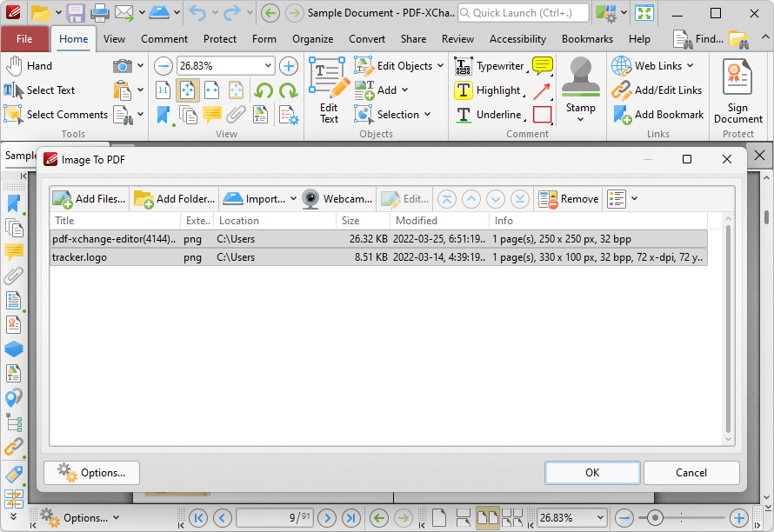Click the Snapshot camera icon
Viewport: 774px width, 532px height.
pyautogui.click(x=123, y=66)
